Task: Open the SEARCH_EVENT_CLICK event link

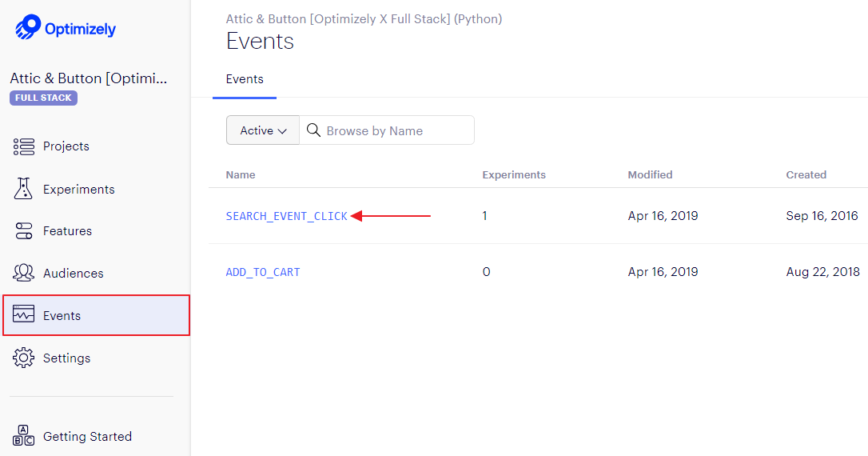Action: 287,216
